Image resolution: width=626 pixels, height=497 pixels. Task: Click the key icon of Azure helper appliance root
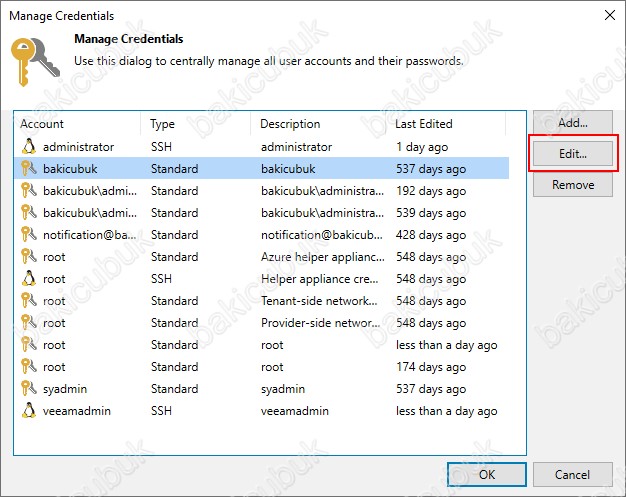point(29,256)
